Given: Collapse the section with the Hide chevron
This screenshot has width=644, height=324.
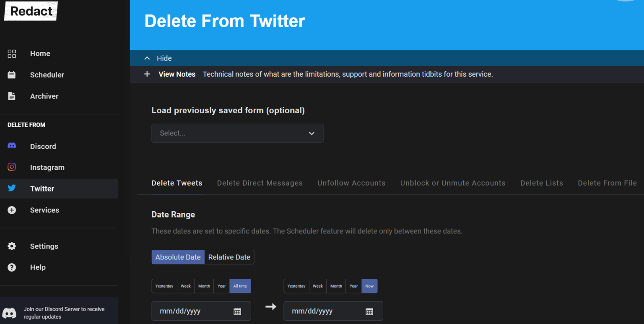Looking at the screenshot, I should tap(147, 58).
